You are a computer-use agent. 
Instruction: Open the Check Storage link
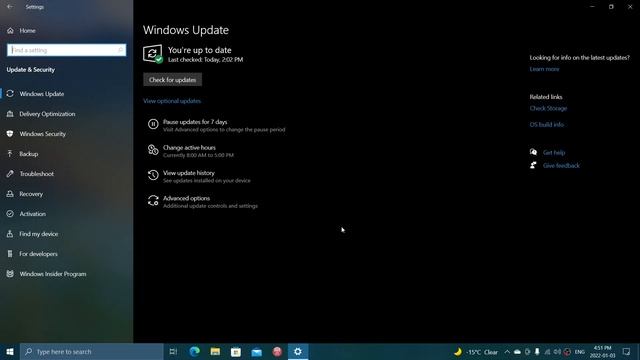tap(548, 108)
